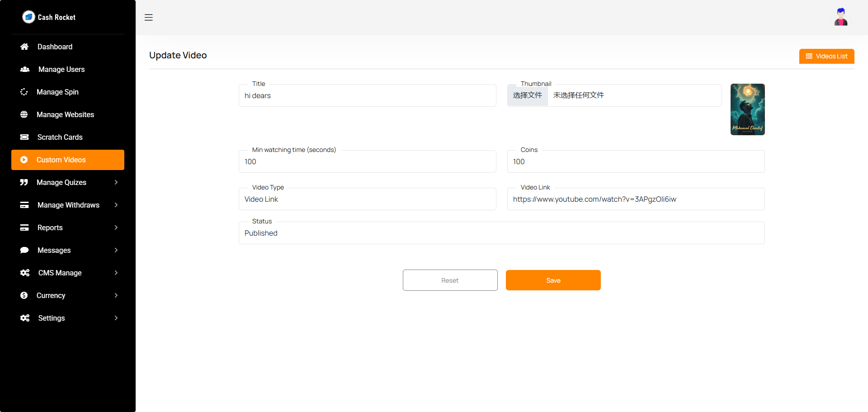Open the Messages sidebar item
Viewport: 868px width, 412px height.
54,250
